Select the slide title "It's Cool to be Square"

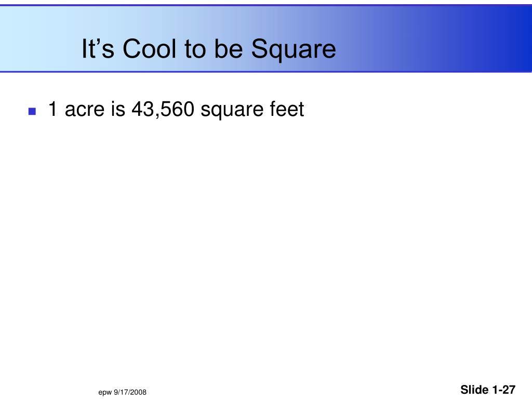click(209, 49)
